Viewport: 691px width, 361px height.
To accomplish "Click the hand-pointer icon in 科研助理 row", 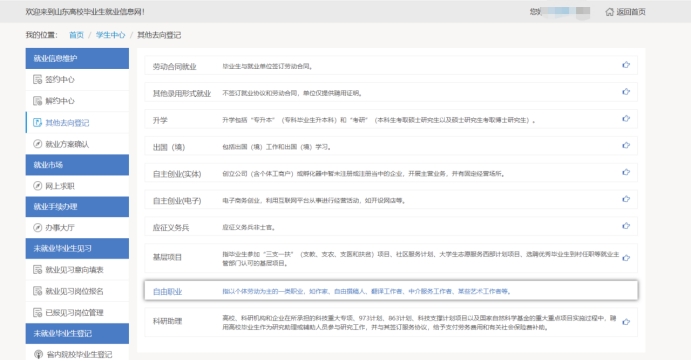I will tap(626, 322).
